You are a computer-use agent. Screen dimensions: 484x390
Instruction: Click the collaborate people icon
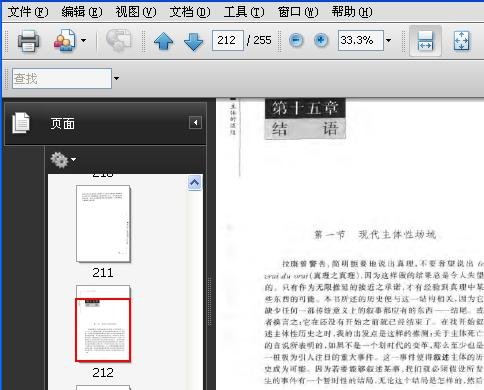click(x=65, y=41)
